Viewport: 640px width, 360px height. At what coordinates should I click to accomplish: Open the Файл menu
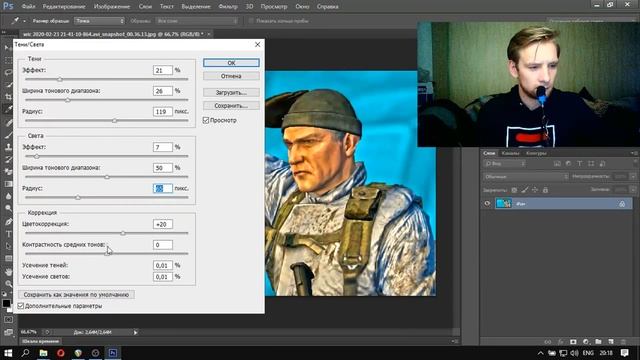point(28,7)
